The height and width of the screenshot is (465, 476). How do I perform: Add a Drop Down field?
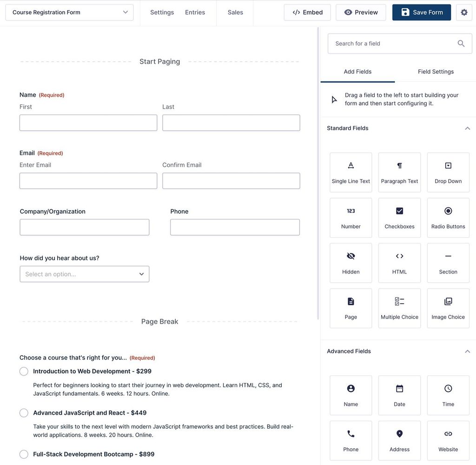tap(448, 172)
